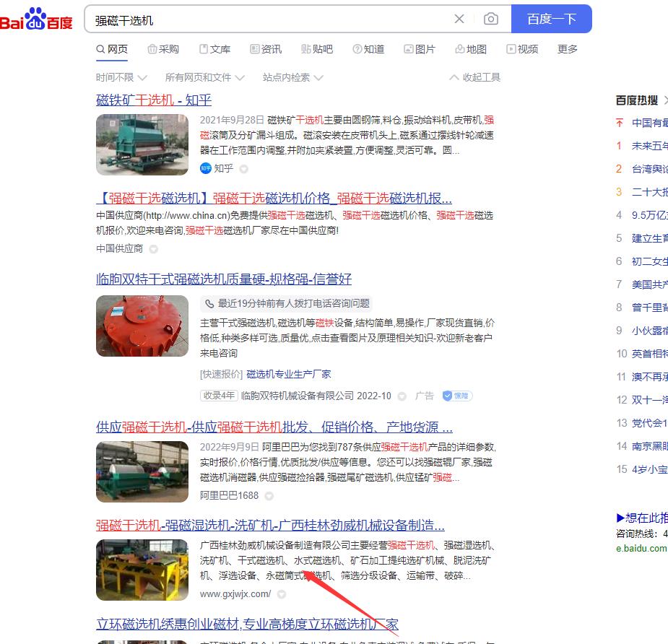668x644 pixels.
Task: Open result 磁铁矿干选机 - 知乎
Action: click(154, 100)
